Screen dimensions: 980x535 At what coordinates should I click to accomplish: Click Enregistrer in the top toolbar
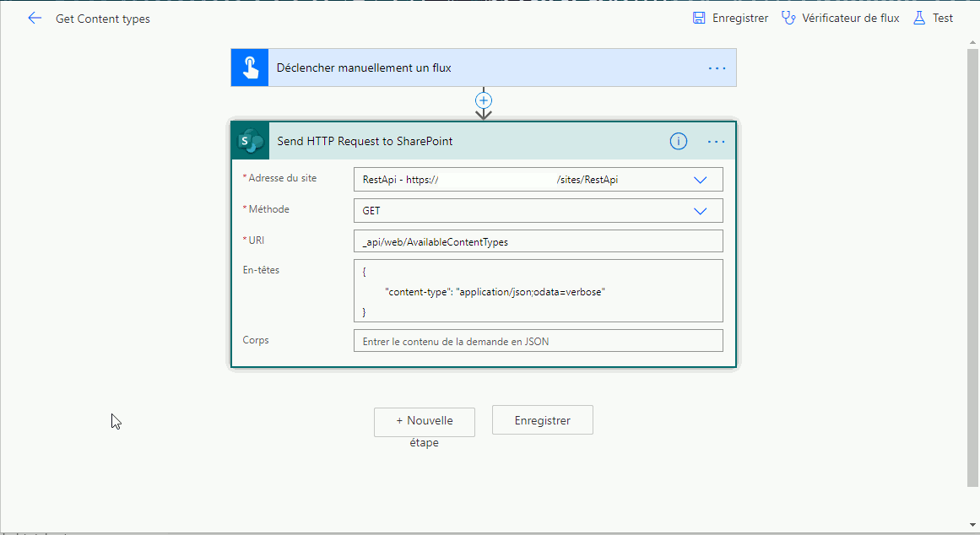(x=740, y=18)
